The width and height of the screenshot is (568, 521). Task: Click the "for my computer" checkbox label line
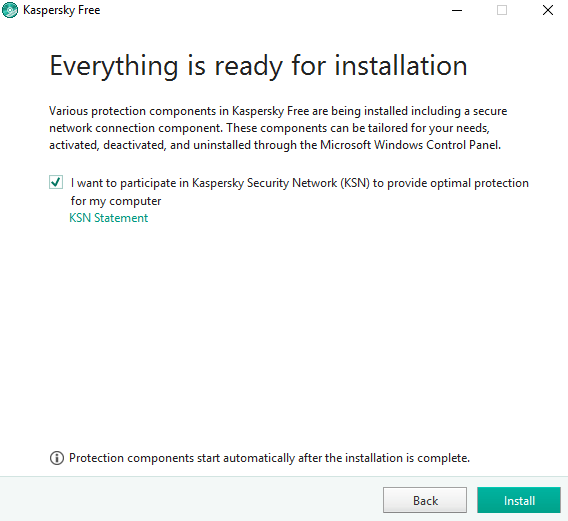116,201
